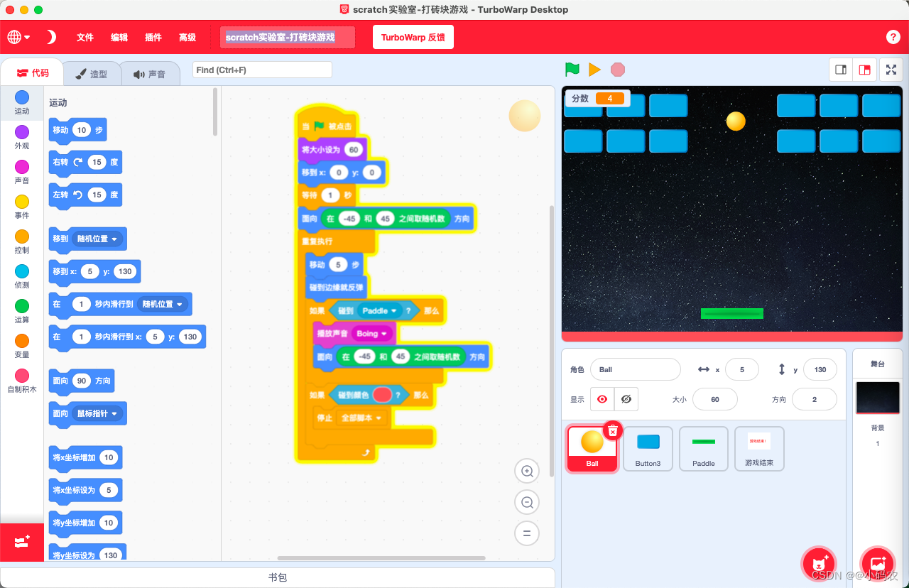Show the sprite with the eye icon

tap(602, 399)
